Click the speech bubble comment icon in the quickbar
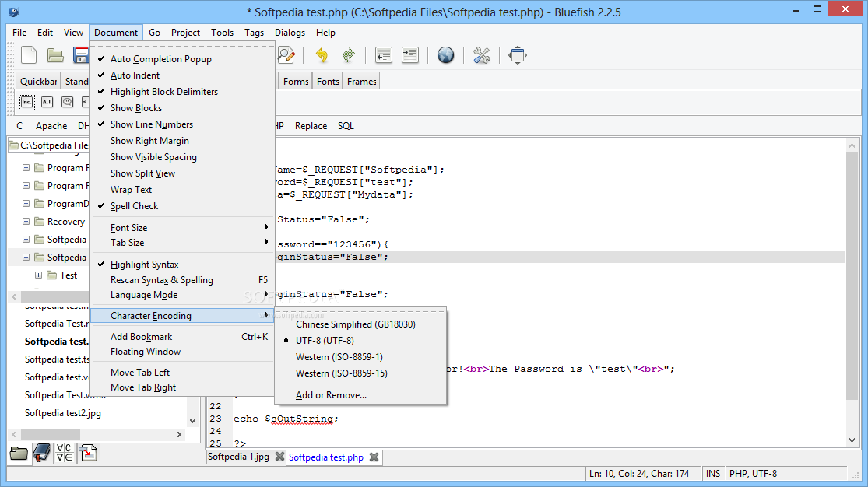This screenshot has width=868, height=487. [x=68, y=103]
